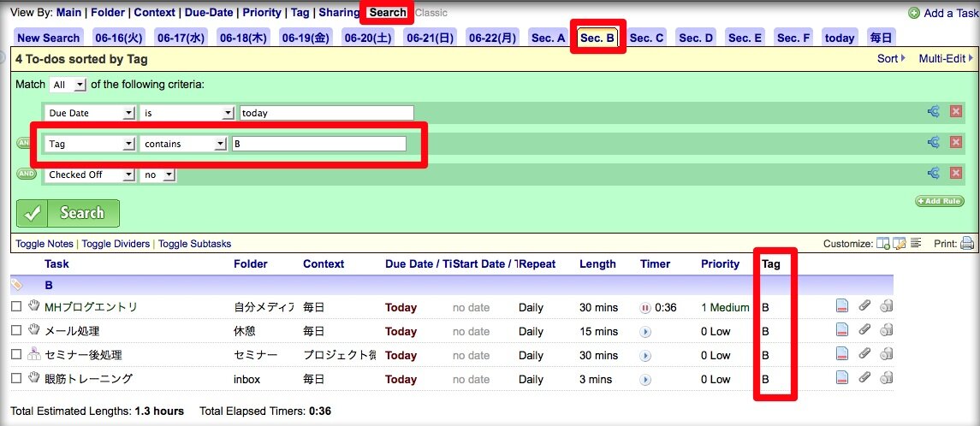
Task: Switch to the Sec. C tab
Action: click(x=646, y=38)
